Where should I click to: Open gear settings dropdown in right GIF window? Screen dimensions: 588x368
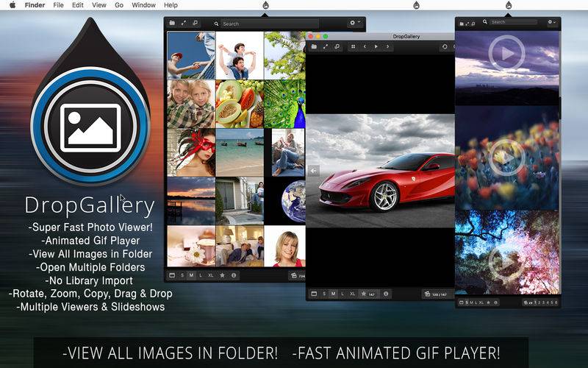point(552,22)
